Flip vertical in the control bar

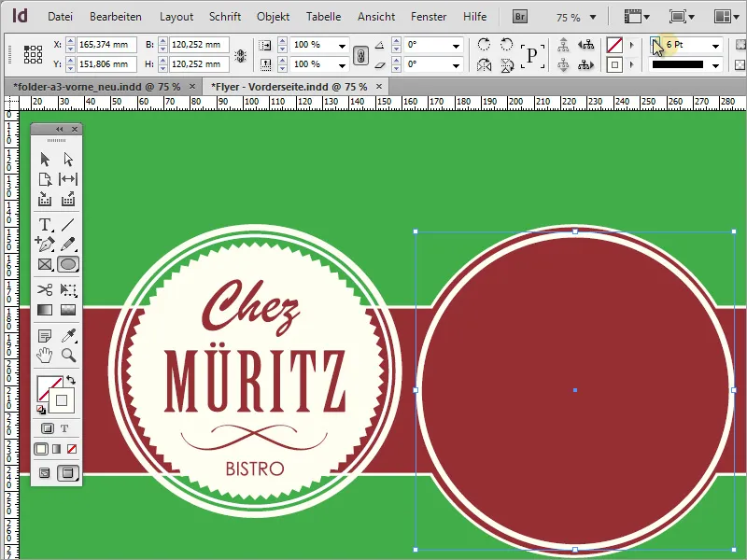507,64
